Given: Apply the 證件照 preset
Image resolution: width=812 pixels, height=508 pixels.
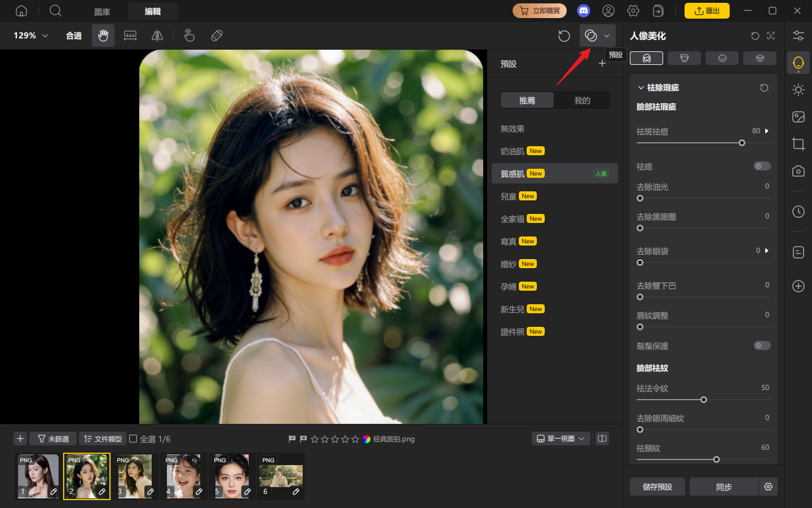Looking at the screenshot, I should click(x=555, y=331).
